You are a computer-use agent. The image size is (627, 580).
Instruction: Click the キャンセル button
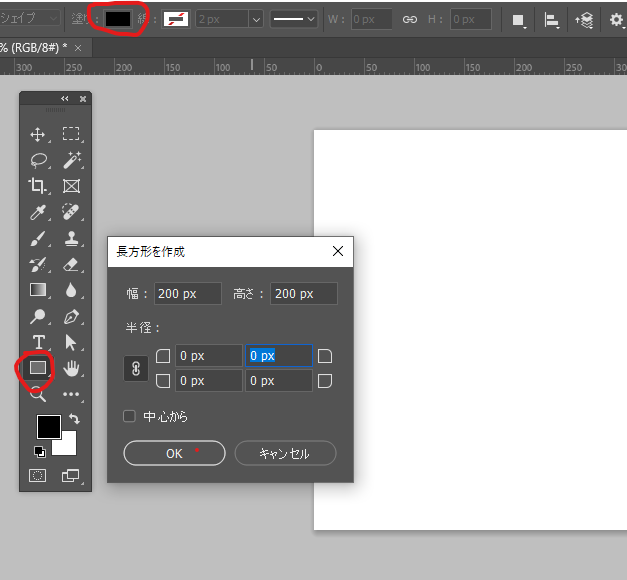click(x=285, y=453)
